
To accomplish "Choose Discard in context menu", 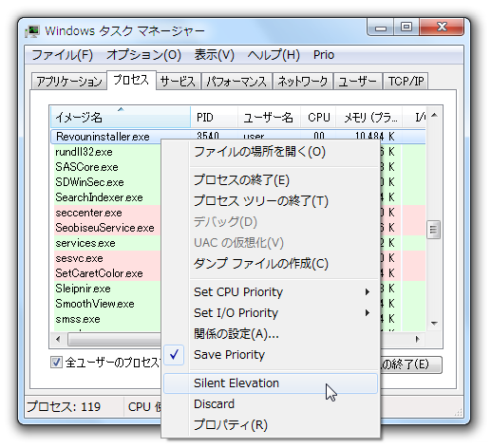I will 271,404.
